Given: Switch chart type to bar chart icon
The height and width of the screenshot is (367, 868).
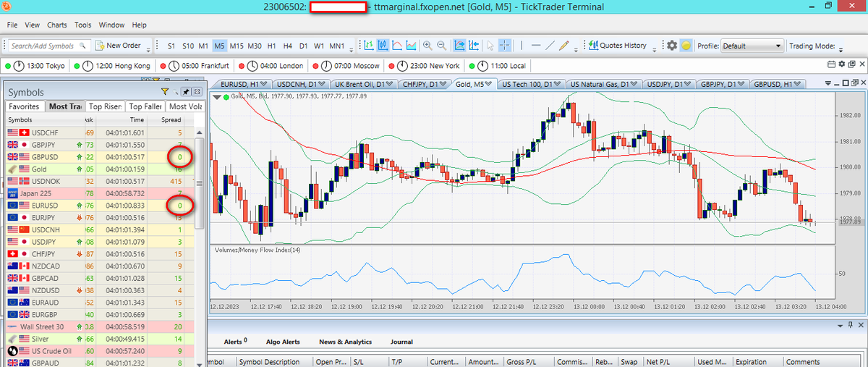Looking at the screenshot, I should click(x=369, y=46).
